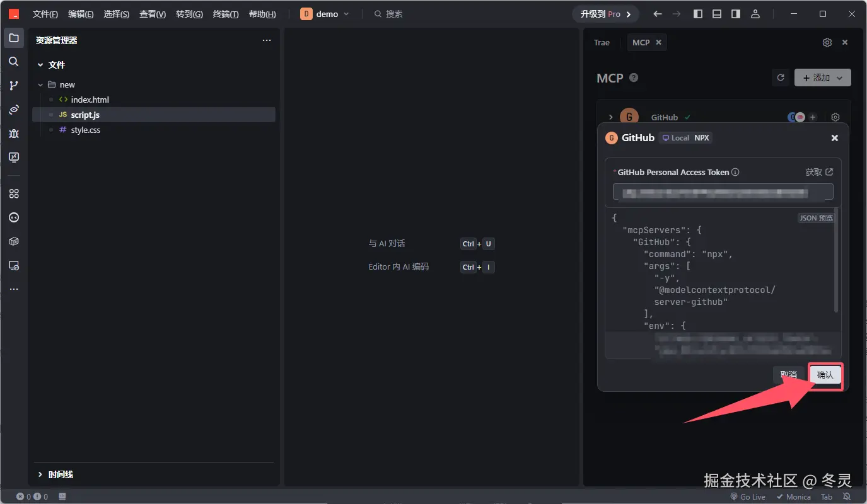Click the small panel icon in status bar

[62, 496]
